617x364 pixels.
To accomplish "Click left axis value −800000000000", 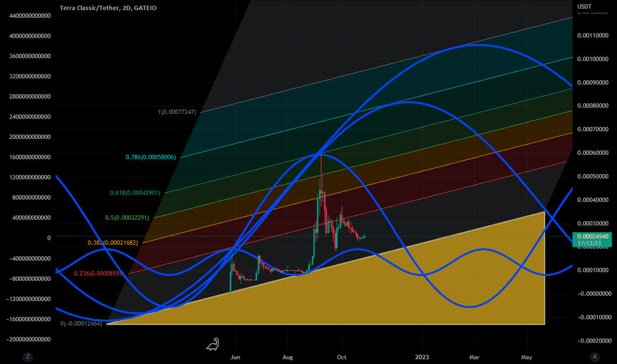I will coord(30,279).
